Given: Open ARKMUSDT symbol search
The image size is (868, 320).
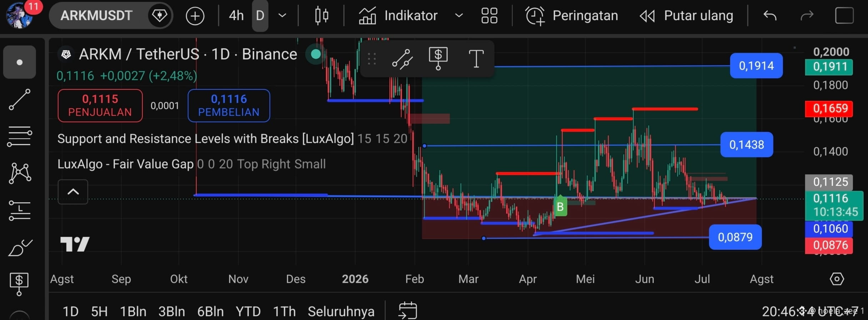Looking at the screenshot, I should (x=96, y=16).
